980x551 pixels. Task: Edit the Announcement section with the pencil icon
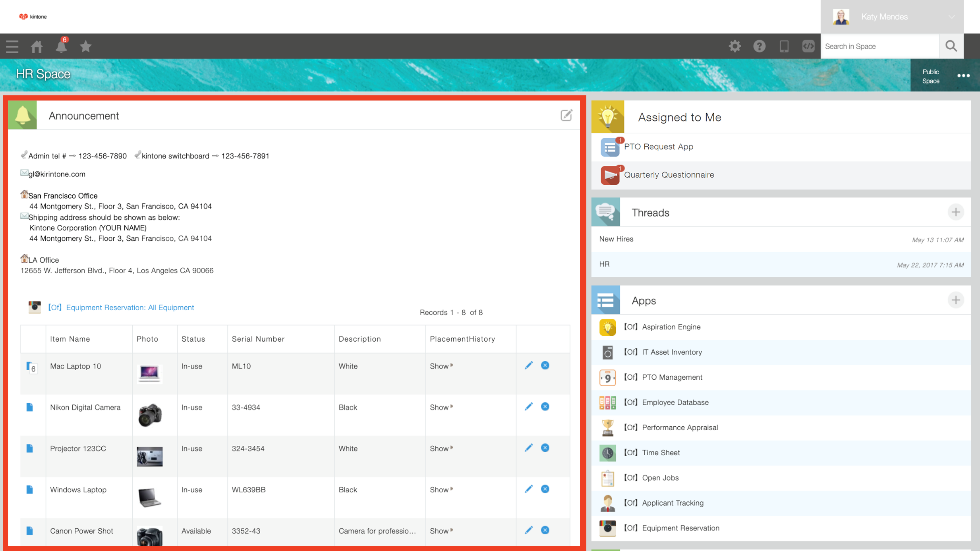[566, 116]
